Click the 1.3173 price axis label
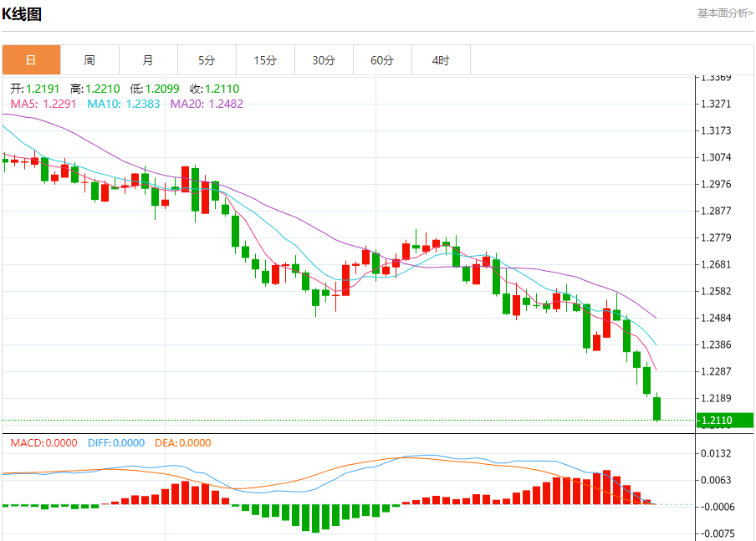756x541 pixels. pos(716,130)
